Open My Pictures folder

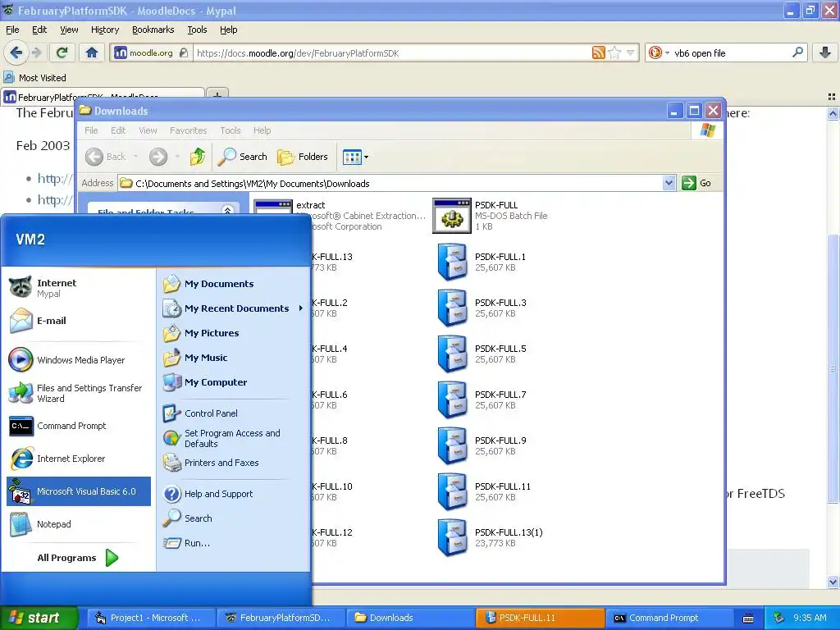[x=234, y=333]
